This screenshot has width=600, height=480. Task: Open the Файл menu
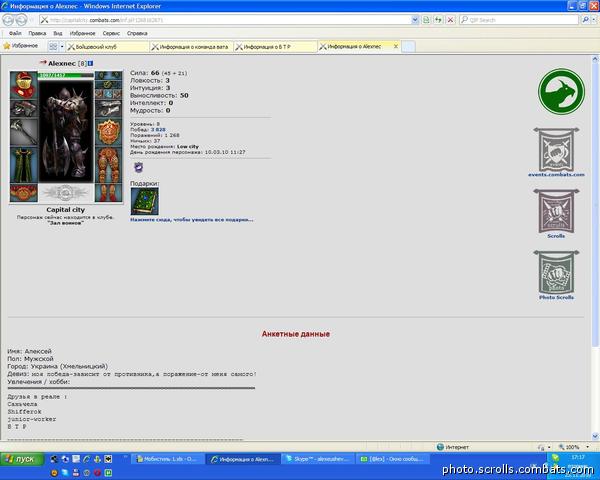[15, 33]
